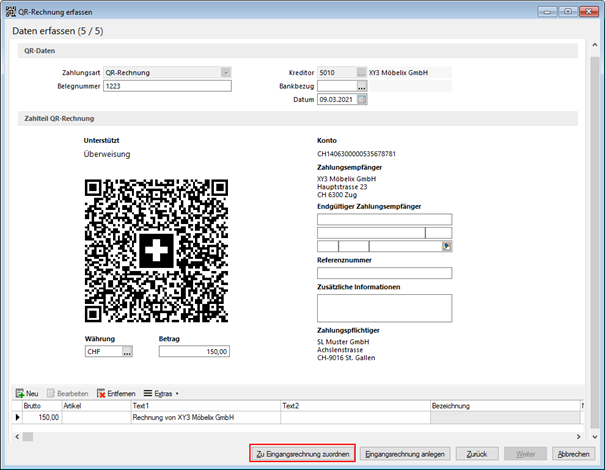This screenshot has width=605, height=470.
Task: Click the Eingangsrechnung anlegen button
Action: (x=405, y=454)
